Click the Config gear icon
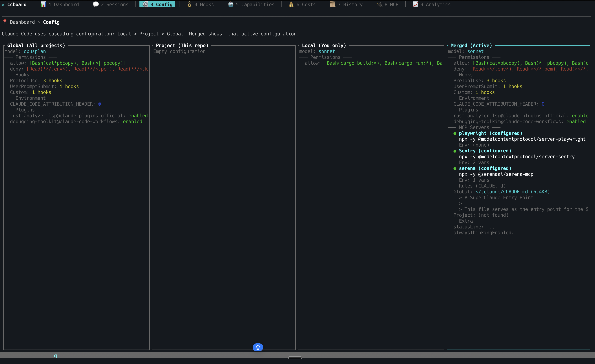595x364 pixels. pyautogui.click(x=145, y=4)
